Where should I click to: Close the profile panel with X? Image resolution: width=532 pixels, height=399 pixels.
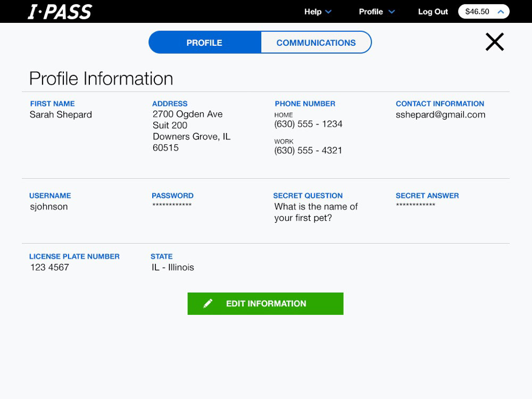(494, 41)
